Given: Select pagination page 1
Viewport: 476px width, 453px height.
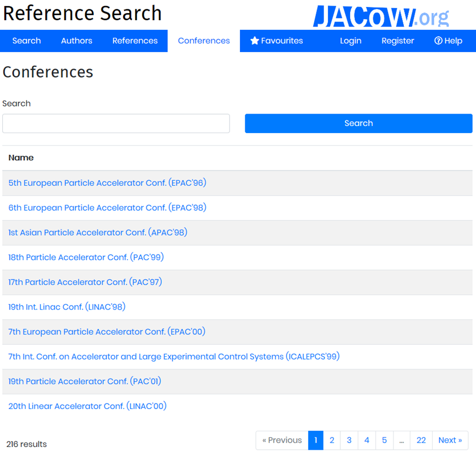Looking at the screenshot, I should tap(316, 441).
